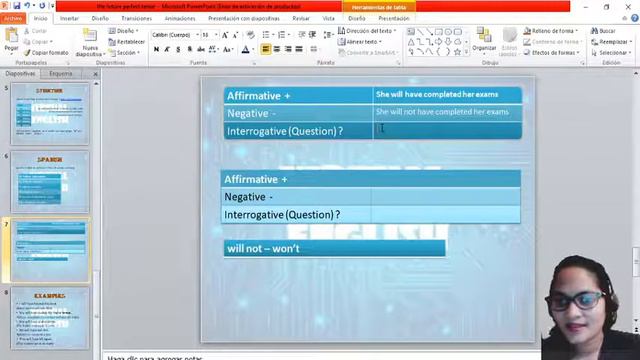
Task: Decrease font size with the small A icon
Action: click(235, 36)
